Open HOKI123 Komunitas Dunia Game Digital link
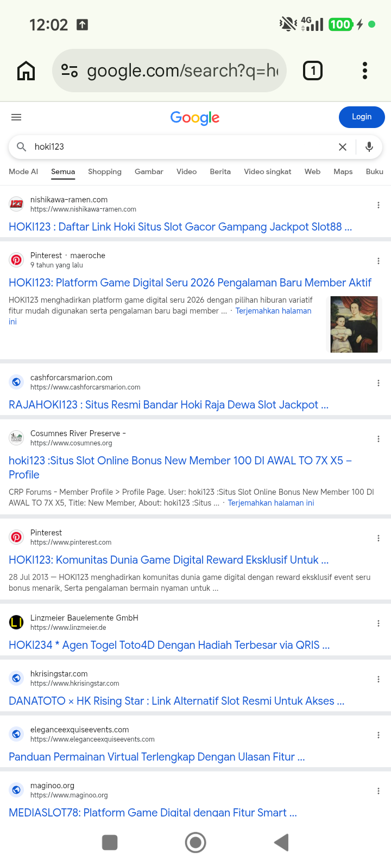Image resolution: width=391 pixels, height=868 pixels. [x=168, y=560]
